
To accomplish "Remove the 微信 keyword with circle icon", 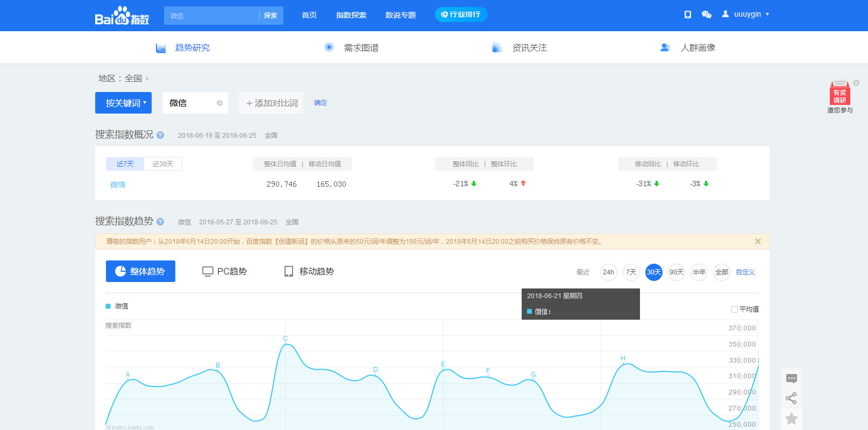I will coord(219,103).
